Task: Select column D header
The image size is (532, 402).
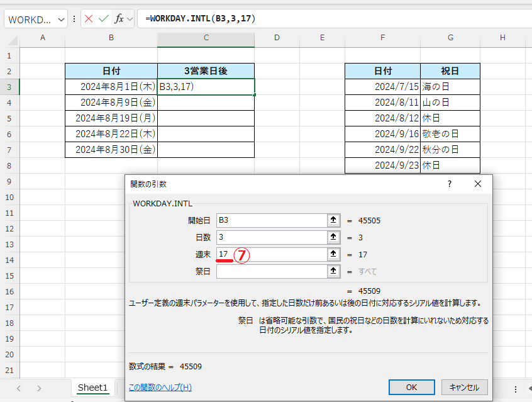Action: [x=277, y=38]
